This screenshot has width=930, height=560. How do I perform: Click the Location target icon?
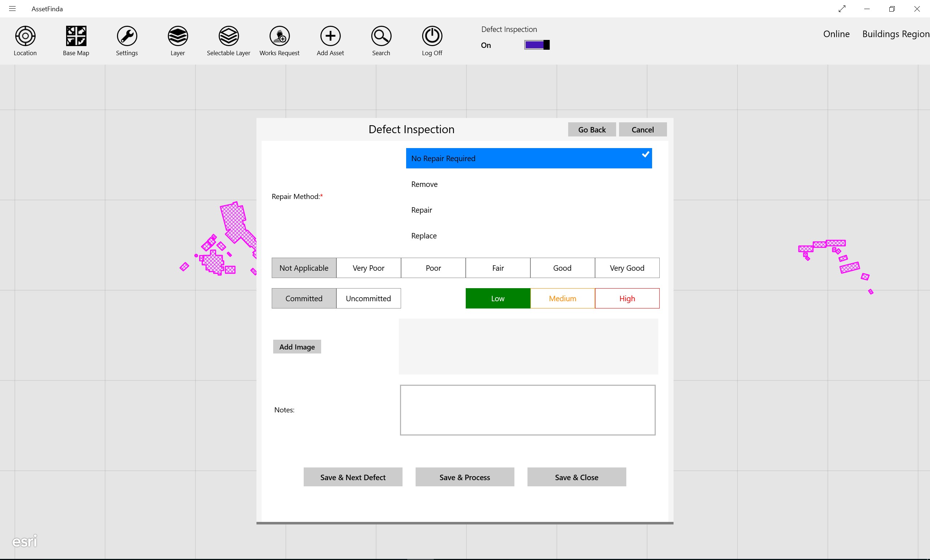coord(25,36)
